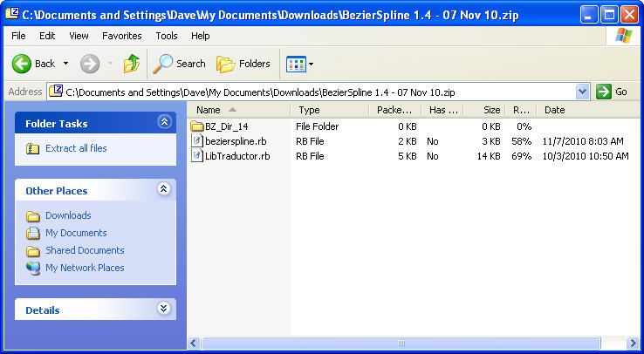Viewport: 644px width, 354px height.
Task: Click the horizontal scrollbar right arrow
Action: (633, 343)
